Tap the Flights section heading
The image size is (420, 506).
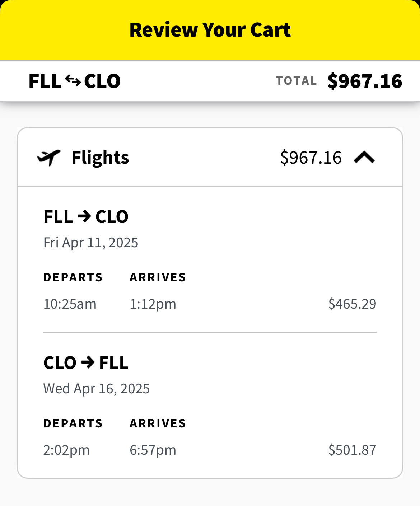tap(100, 158)
